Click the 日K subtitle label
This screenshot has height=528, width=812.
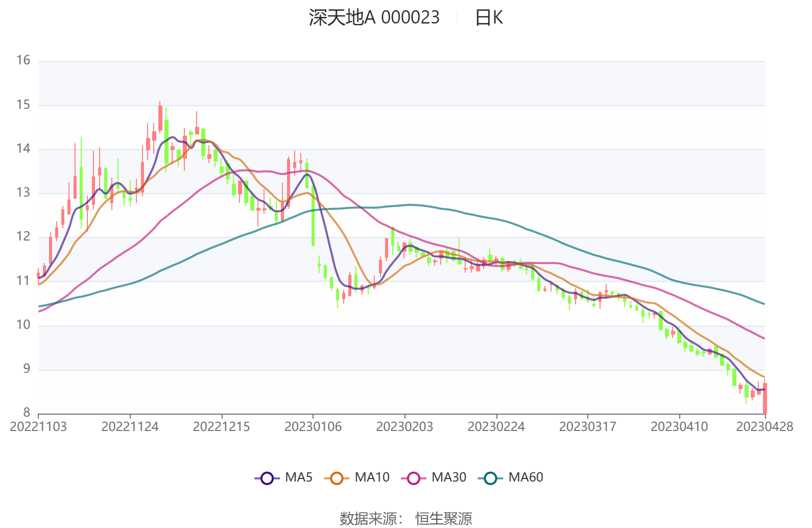pos(489,18)
